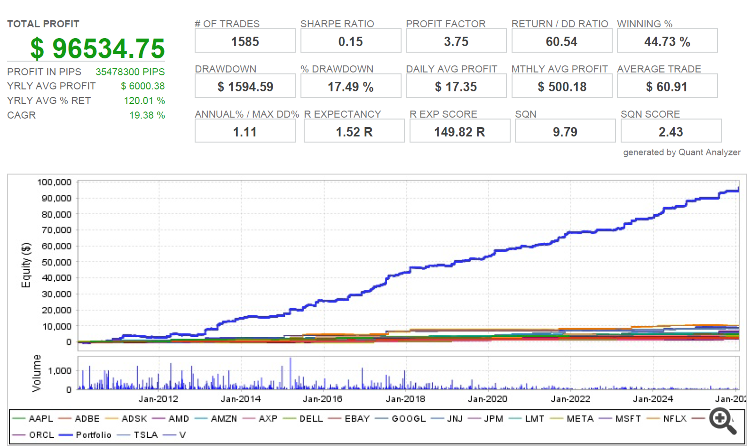Viewport: 750px width, 447px height.
Task: Click the META legend item
Action: coord(572,419)
